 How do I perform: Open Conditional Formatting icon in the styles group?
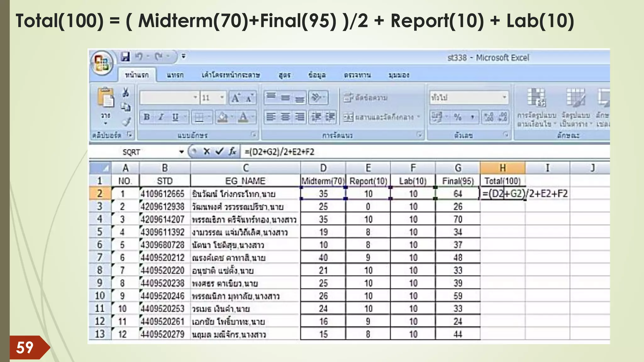pos(536,98)
